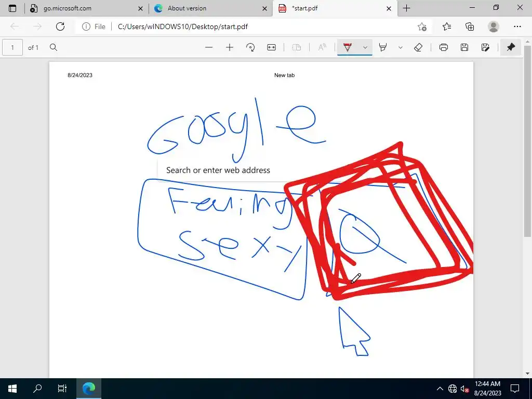This screenshot has width=532, height=399.
Task: Close the go.microsoft.com tab
Action: coord(140,8)
